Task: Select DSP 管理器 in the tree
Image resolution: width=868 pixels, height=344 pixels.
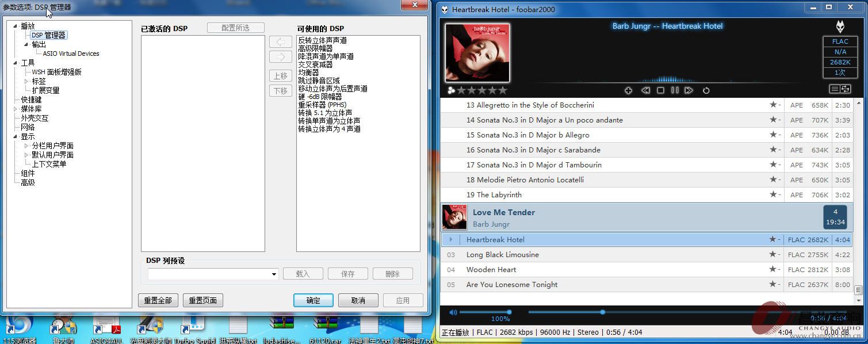Action: click(x=48, y=35)
